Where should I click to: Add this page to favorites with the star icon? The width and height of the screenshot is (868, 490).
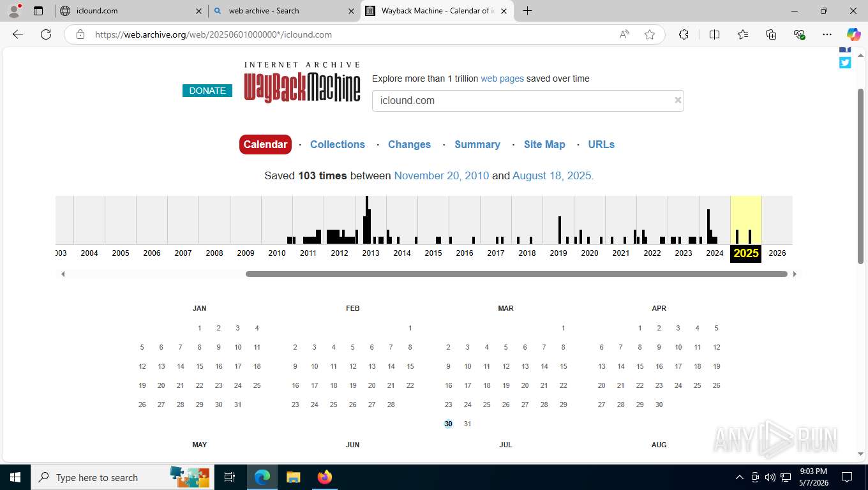coord(650,34)
